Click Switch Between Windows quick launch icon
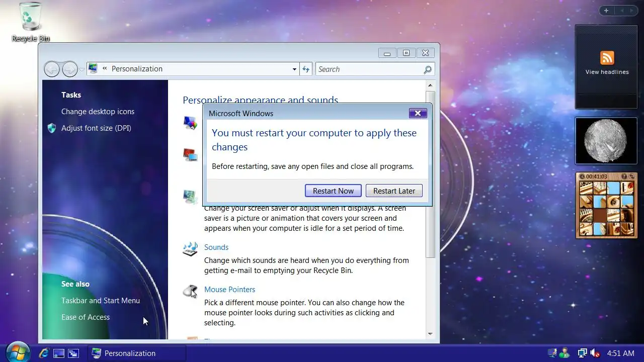The width and height of the screenshot is (644, 362). (x=73, y=353)
